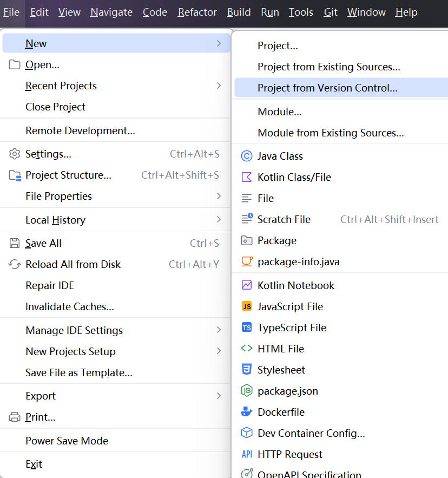Click the Stylesheet CSS icon
448x478 pixels.
[x=247, y=370]
